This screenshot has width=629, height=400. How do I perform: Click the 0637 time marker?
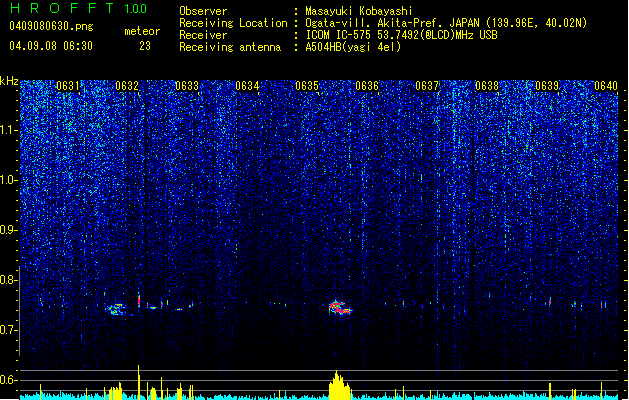427,86
